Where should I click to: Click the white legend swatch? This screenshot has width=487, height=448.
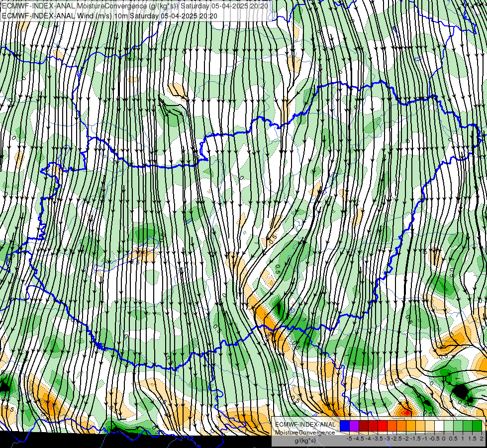(439, 426)
